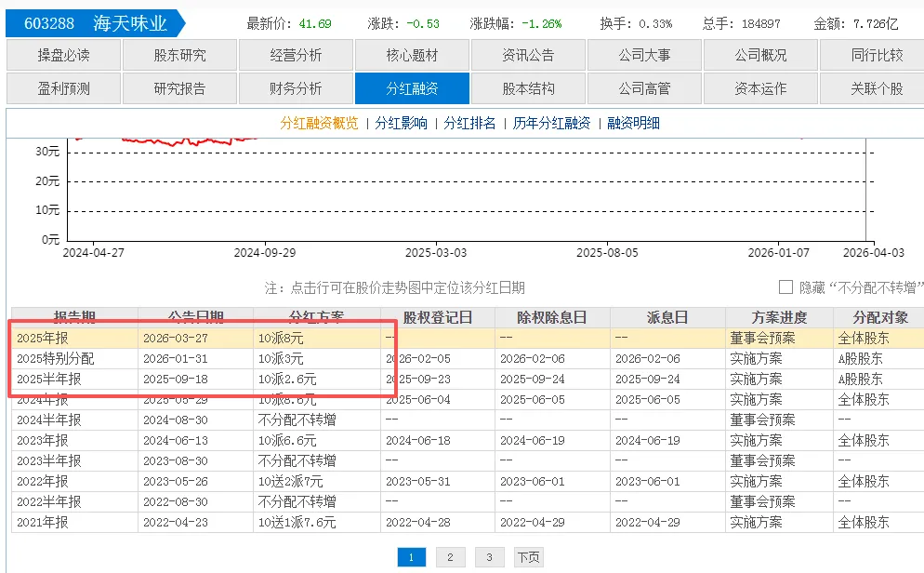The height and width of the screenshot is (573, 924).
Task: Open the 股东研究 tab
Action: pos(179,55)
